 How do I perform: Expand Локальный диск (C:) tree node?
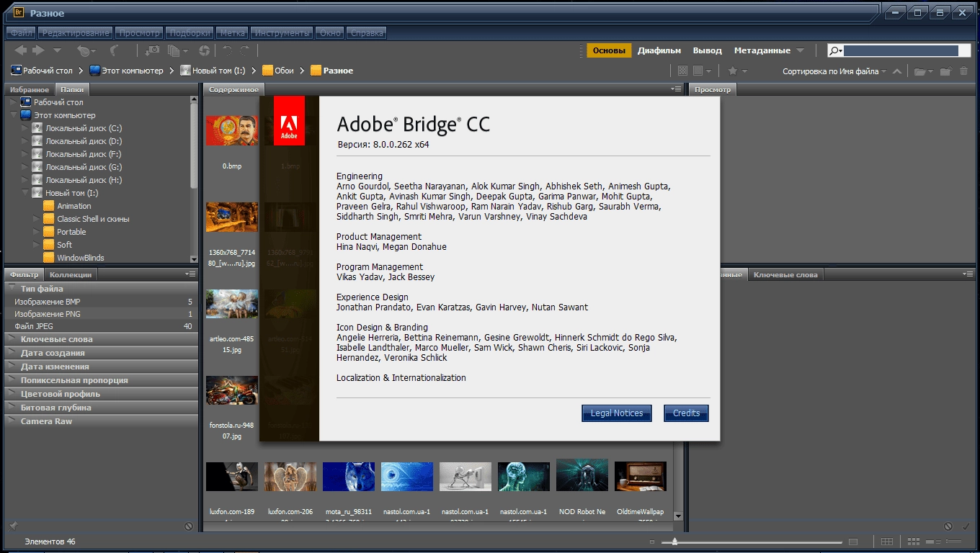pyautogui.click(x=24, y=128)
